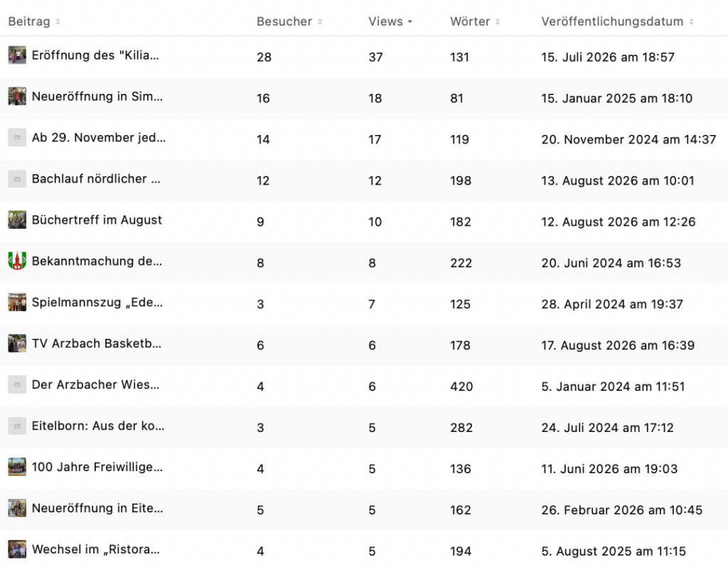The height and width of the screenshot is (567, 728).
Task: Sort by Besucher column arrows
Action: (320, 22)
